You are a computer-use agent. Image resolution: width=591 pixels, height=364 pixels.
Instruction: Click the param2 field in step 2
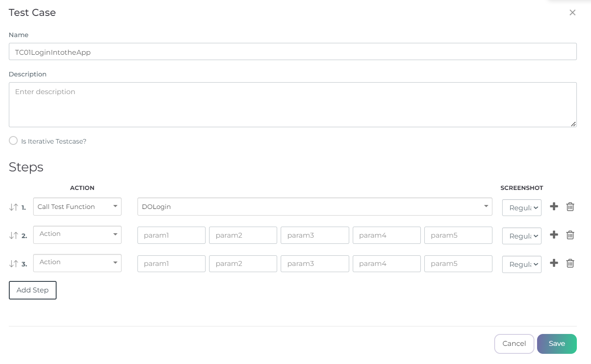(243, 235)
